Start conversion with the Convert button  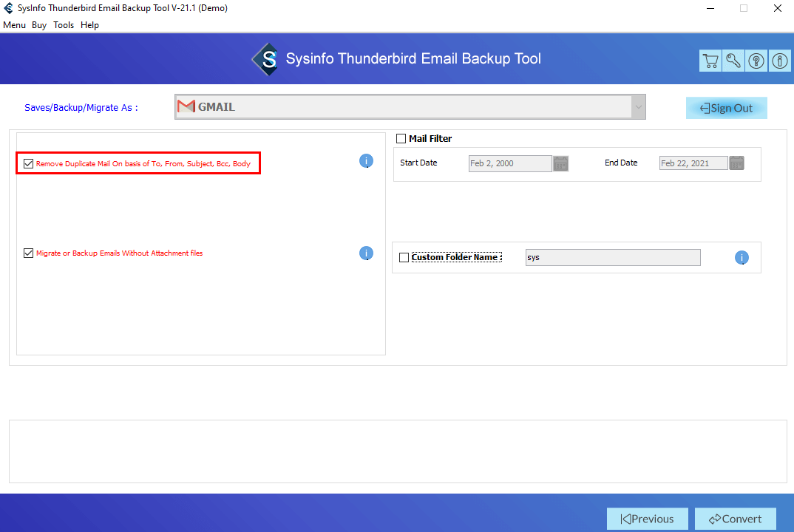coord(736,519)
